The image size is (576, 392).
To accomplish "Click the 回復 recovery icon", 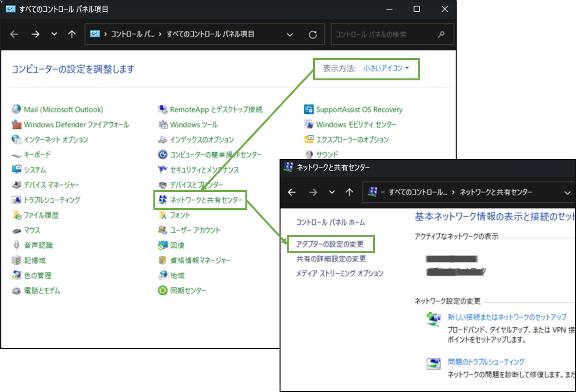I will point(162,245).
